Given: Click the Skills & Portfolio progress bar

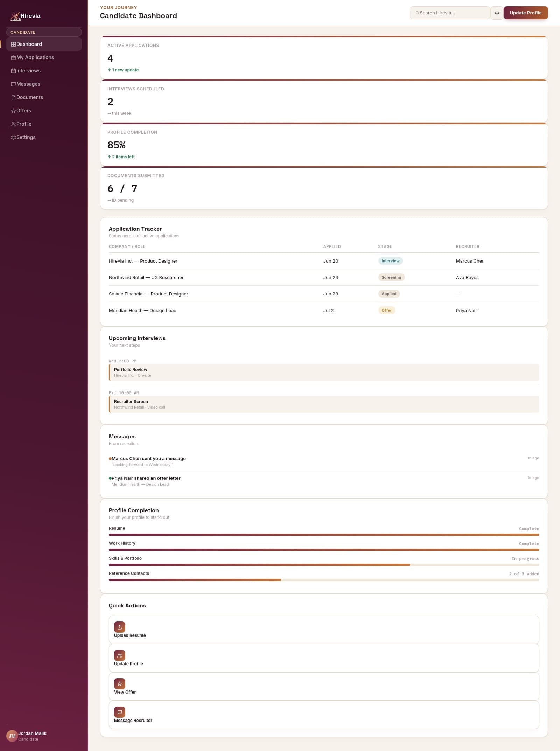Looking at the screenshot, I should [x=324, y=565].
